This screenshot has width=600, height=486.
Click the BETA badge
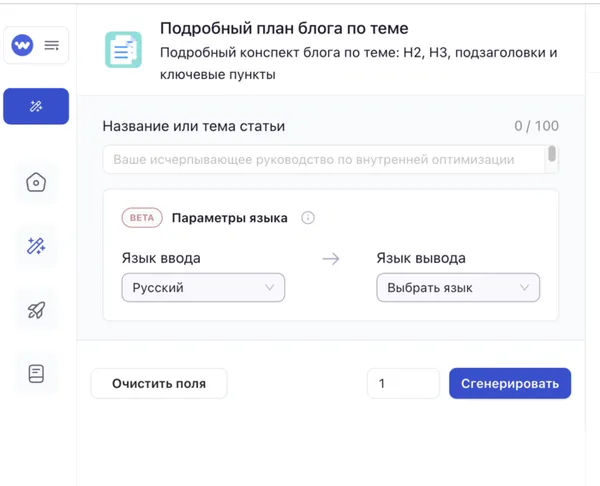click(x=141, y=217)
